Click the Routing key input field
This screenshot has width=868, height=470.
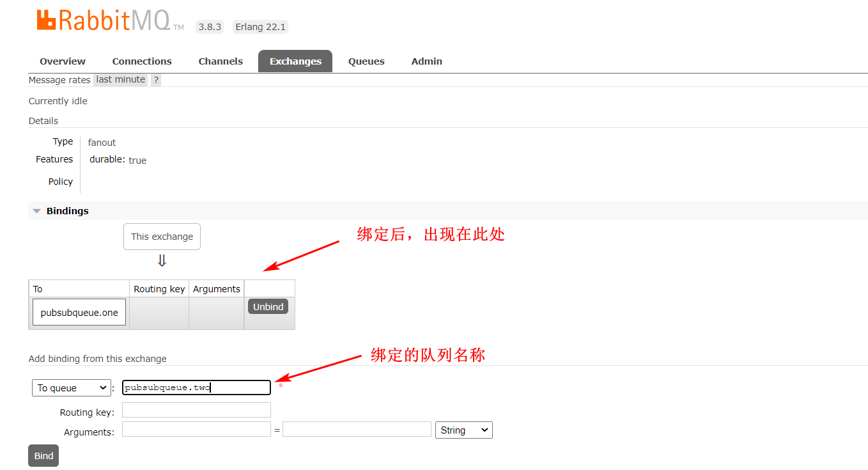pyautogui.click(x=196, y=410)
